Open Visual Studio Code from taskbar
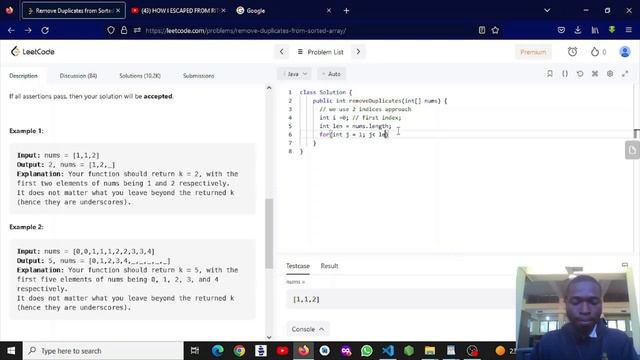640x360 pixels. [388, 351]
